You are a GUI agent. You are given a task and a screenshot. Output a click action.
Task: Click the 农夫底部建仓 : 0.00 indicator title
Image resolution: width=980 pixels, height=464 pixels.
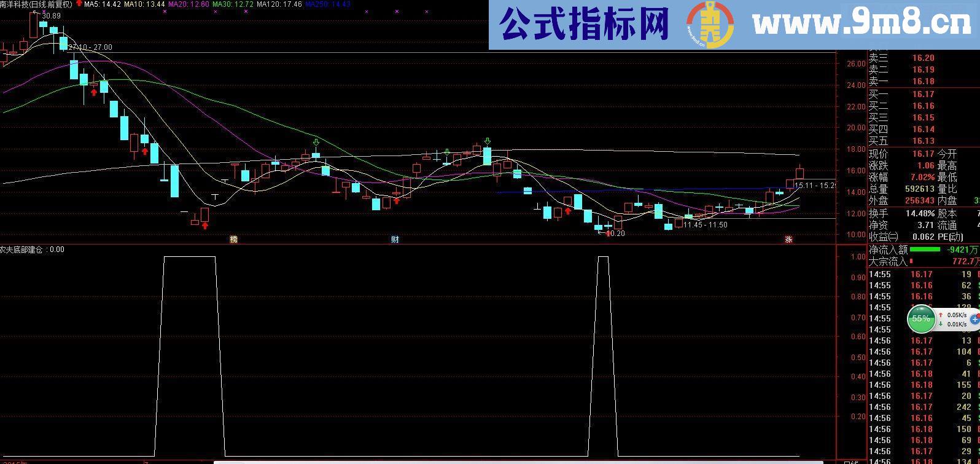pyautogui.click(x=32, y=250)
